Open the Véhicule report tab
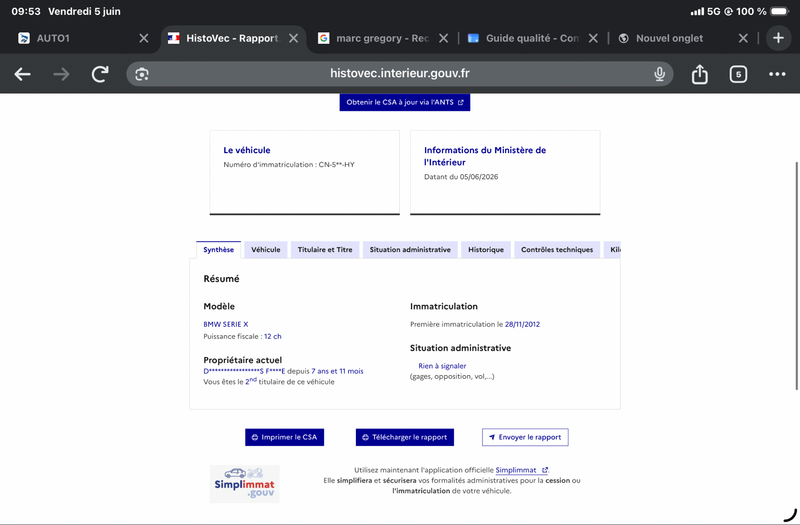 click(265, 249)
